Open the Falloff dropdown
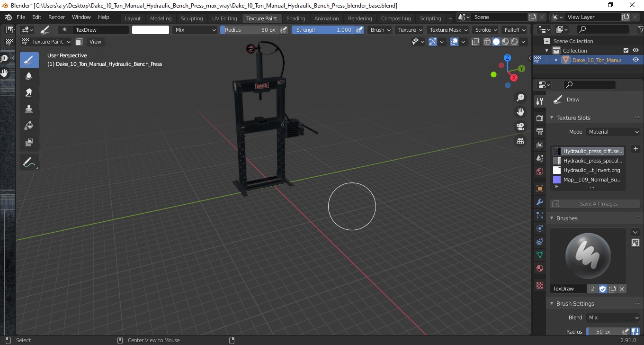Screen dimensions: 644x345 pos(515,30)
